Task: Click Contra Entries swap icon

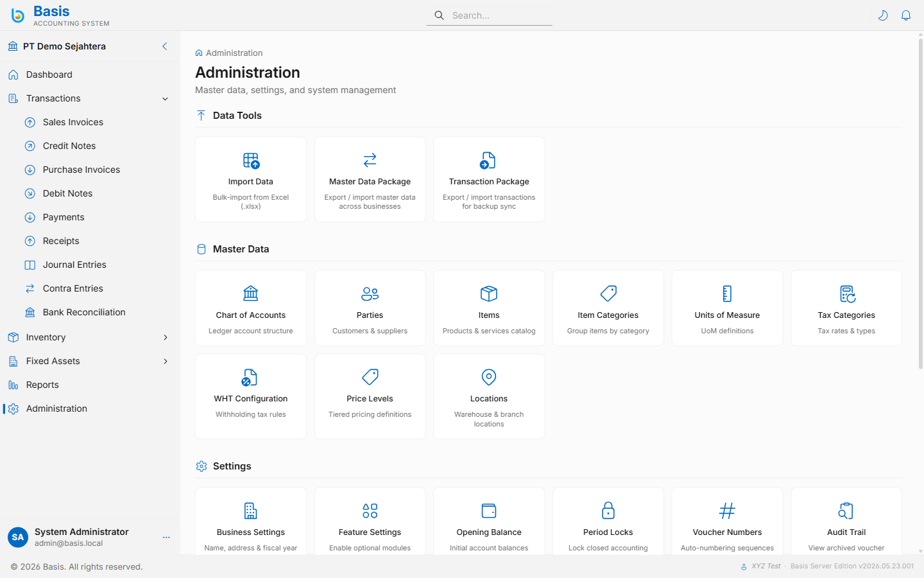Action: 30,288
